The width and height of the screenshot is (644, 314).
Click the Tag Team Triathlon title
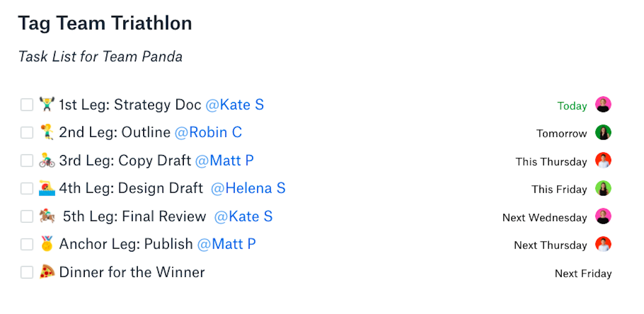click(105, 23)
